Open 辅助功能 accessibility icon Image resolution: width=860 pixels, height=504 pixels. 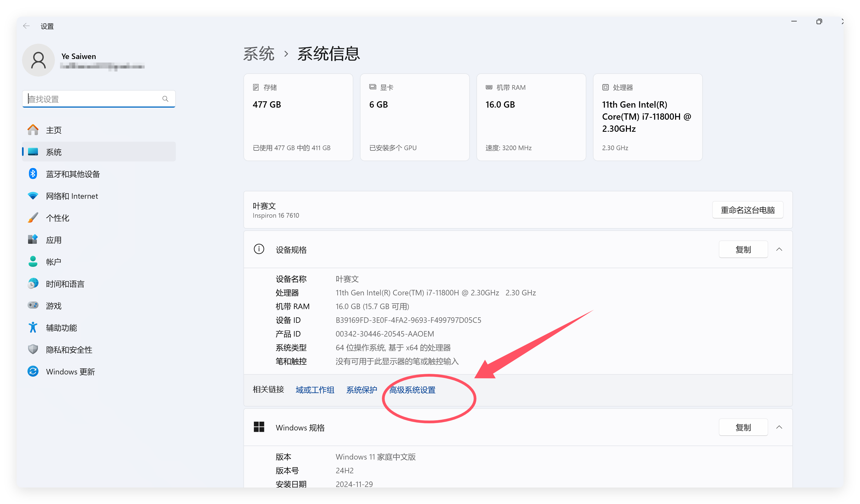33,327
